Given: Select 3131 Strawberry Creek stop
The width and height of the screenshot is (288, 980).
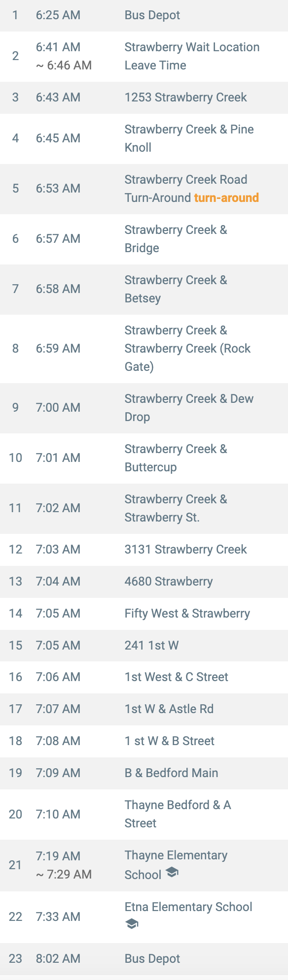Looking at the screenshot, I should (x=144, y=550).
